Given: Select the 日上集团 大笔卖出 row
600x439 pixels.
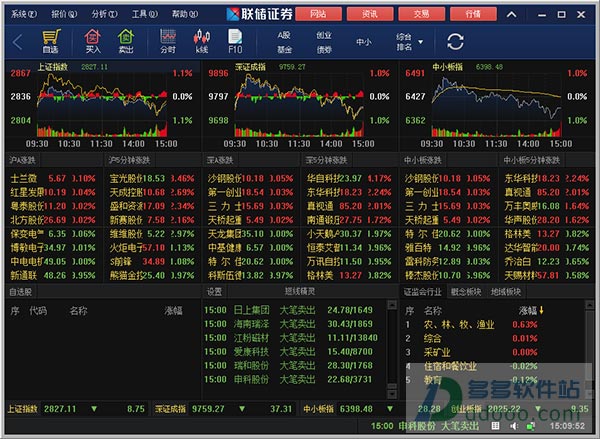Looking at the screenshot, I should coord(294,310).
